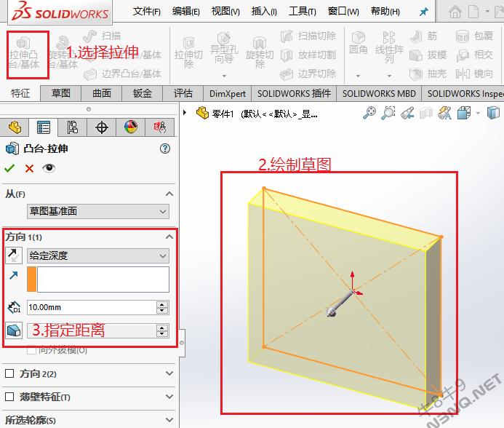504x428 pixels.
Task: Click Zoom to Fit magnifier icon
Action: coord(369,113)
